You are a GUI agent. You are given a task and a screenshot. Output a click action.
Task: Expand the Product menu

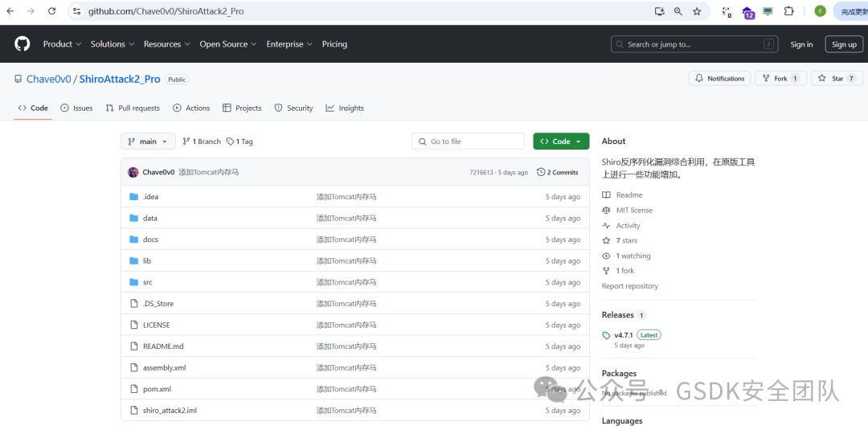click(x=62, y=44)
